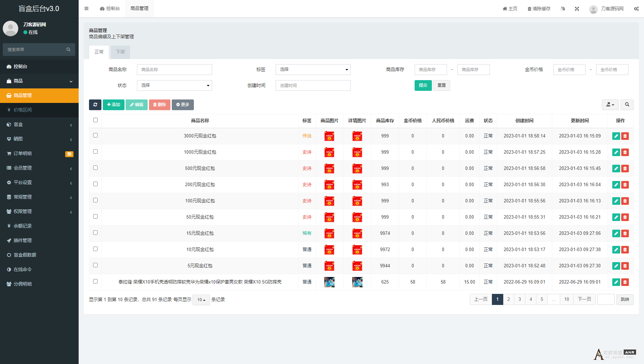Open the per-page 10 records dropdown
This screenshot has height=364, width=644.
201,300
